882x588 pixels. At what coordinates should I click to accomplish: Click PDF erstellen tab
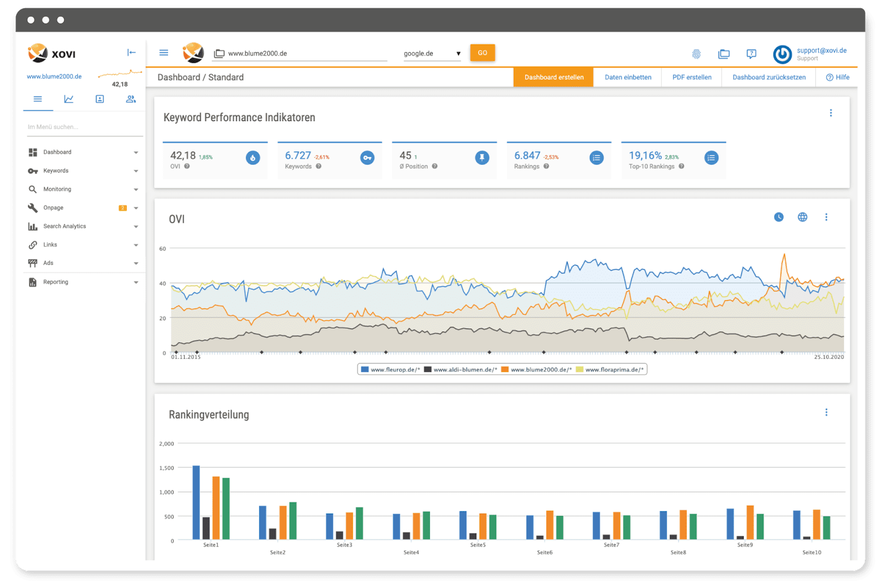coord(692,77)
